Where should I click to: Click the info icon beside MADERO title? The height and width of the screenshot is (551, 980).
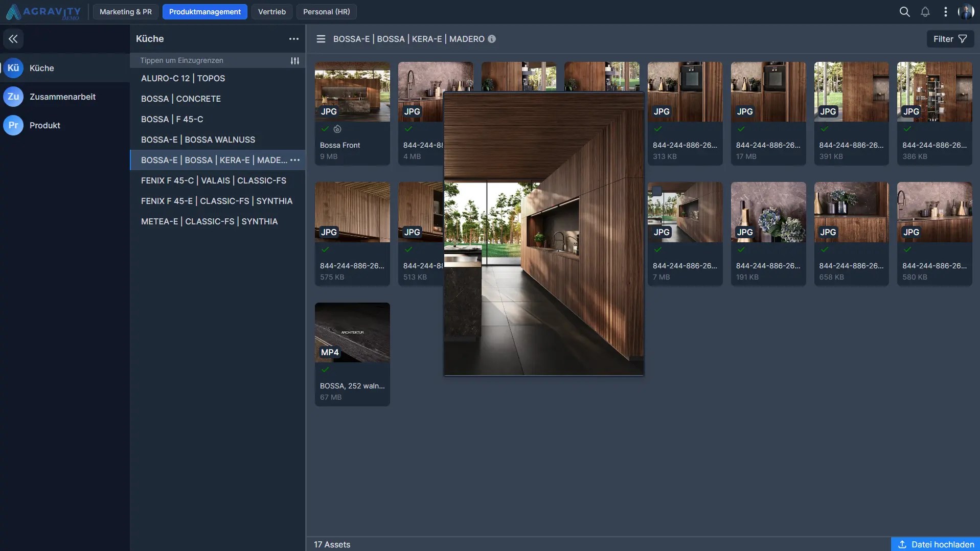coord(492,39)
